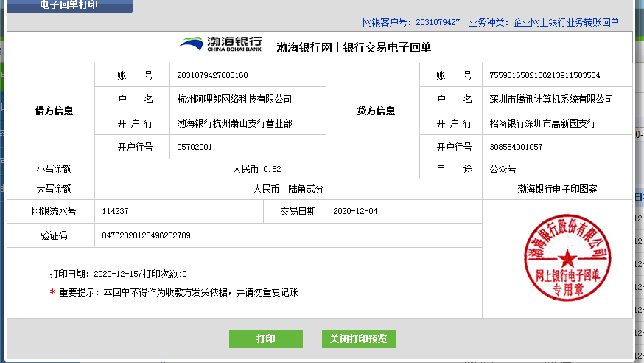
Task: Select the 电子回单打印 tab header
Action: click(x=69, y=5)
